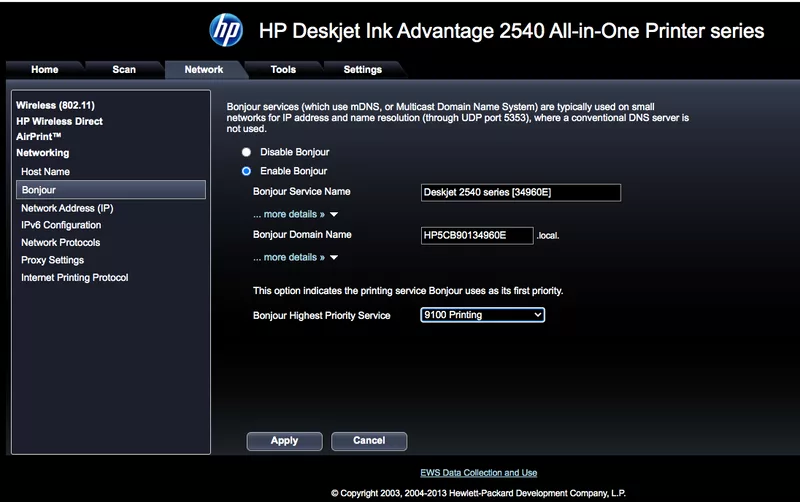Open Bonjour Highest Priority Service dropdown
Image resolution: width=800 pixels, height=502 pixels.
pos(482,315)
